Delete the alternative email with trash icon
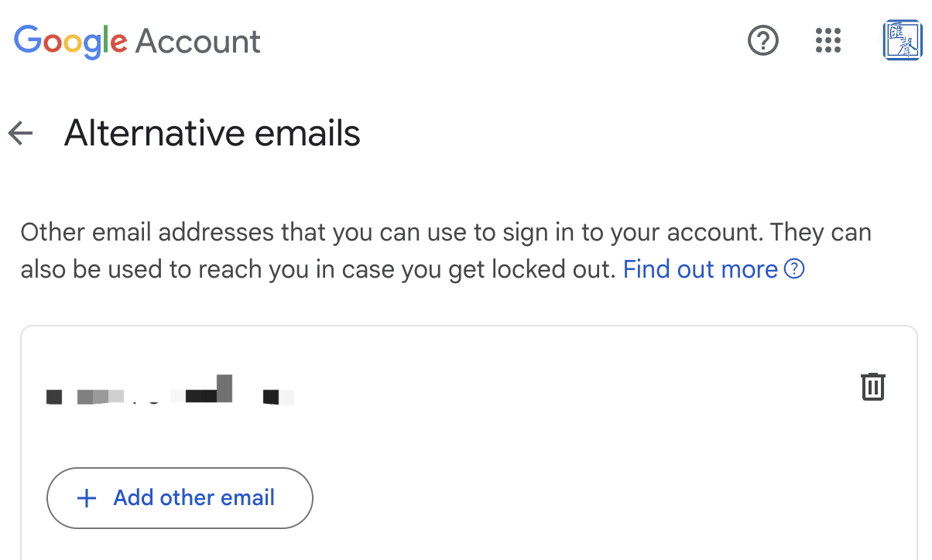The image size is (932, 560). 873,386
